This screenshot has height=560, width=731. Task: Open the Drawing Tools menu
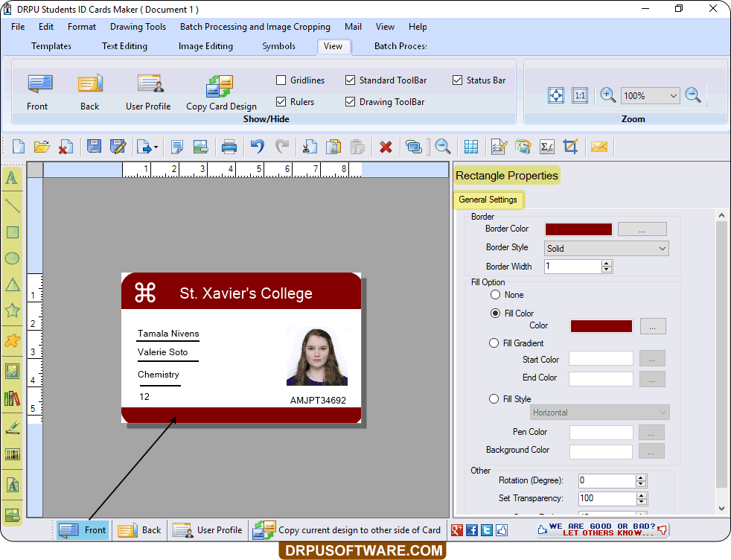138,27
